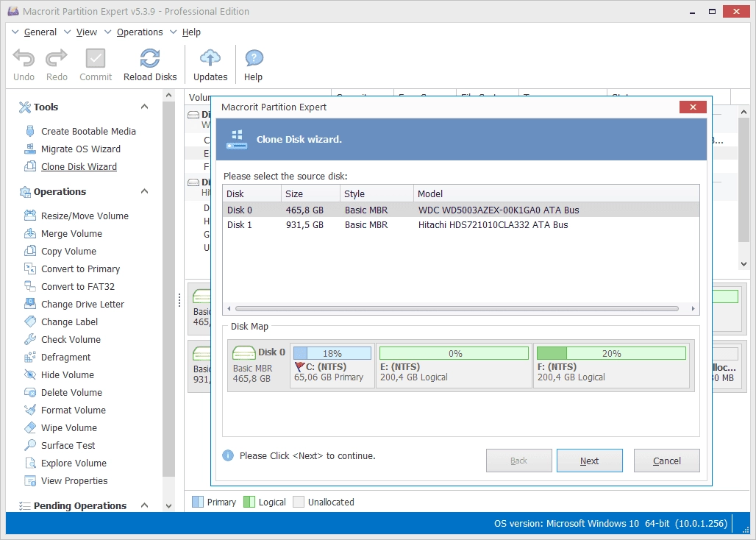
Task: Click the Primary legend color swatch
Action: coord(198,502)
